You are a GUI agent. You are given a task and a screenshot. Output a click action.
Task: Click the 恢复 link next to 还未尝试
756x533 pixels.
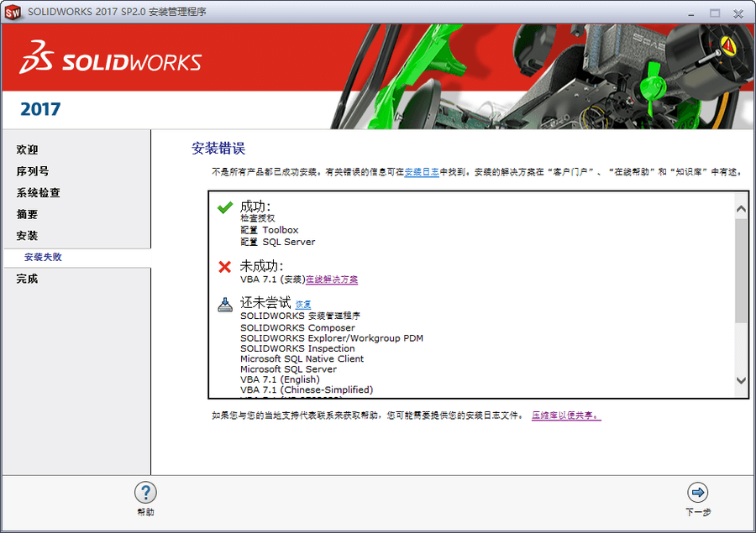point(302,303)
